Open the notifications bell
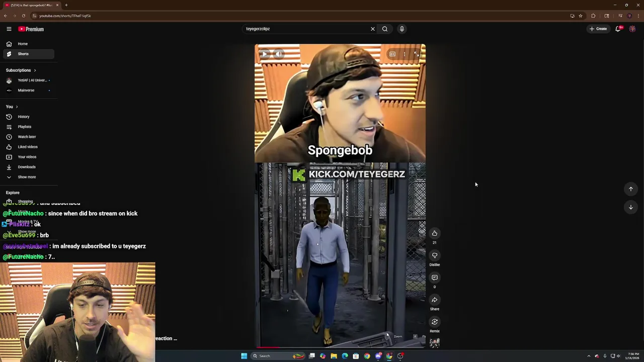The height and width of the screenshot is (362, 644). tap(618, 29)
